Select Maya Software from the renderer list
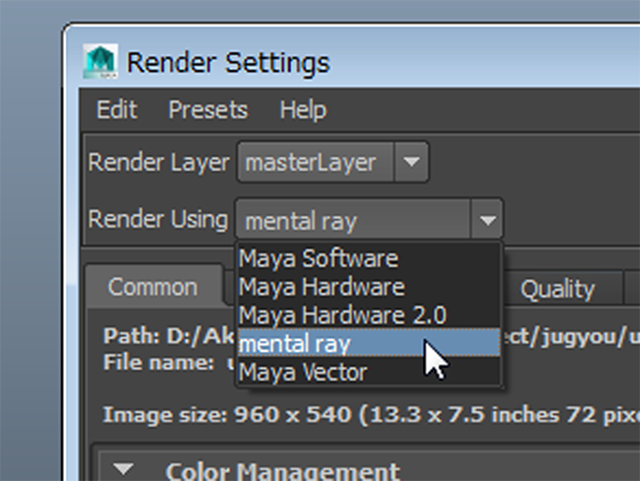 [369, 258]
